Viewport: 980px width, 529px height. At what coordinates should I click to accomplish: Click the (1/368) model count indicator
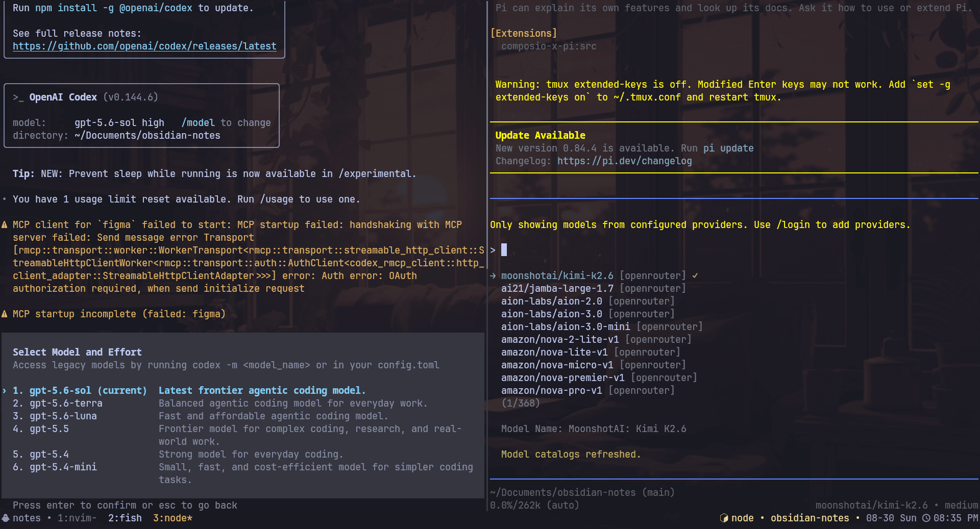(521, 404)
